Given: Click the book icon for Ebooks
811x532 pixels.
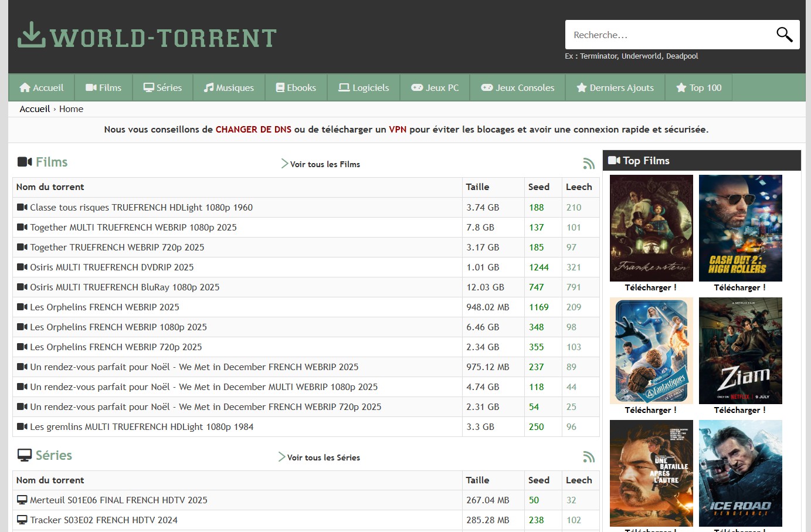Looking at the screenshot, I should (x=280, y=87).
